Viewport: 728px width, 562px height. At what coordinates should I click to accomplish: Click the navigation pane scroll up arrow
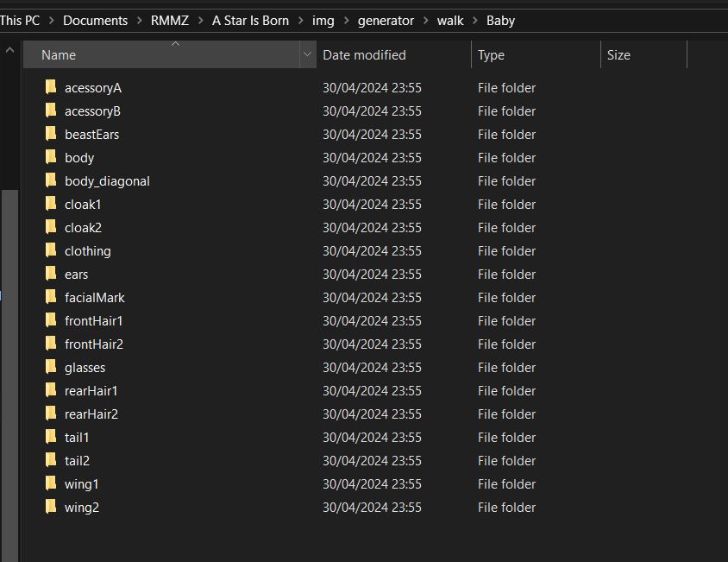9,50
